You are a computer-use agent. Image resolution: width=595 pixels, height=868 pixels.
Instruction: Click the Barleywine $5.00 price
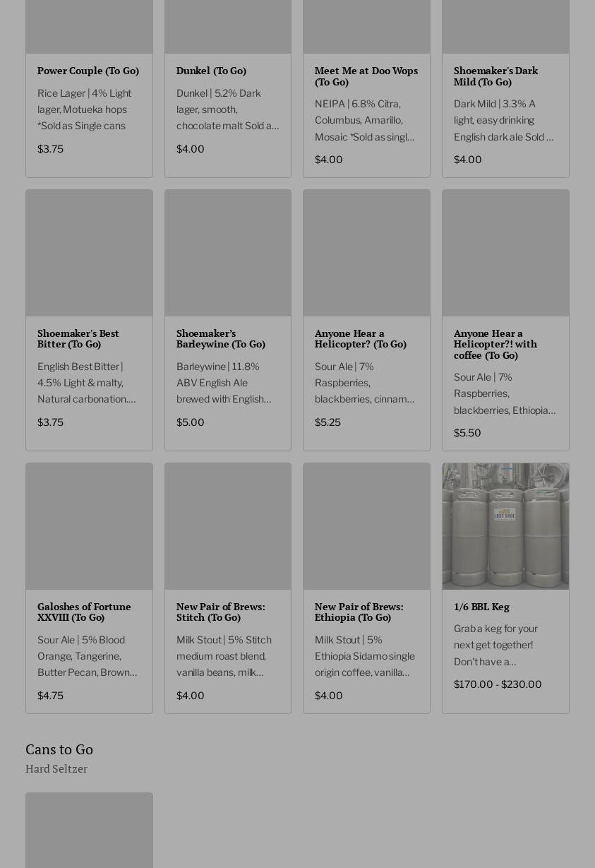190,422
